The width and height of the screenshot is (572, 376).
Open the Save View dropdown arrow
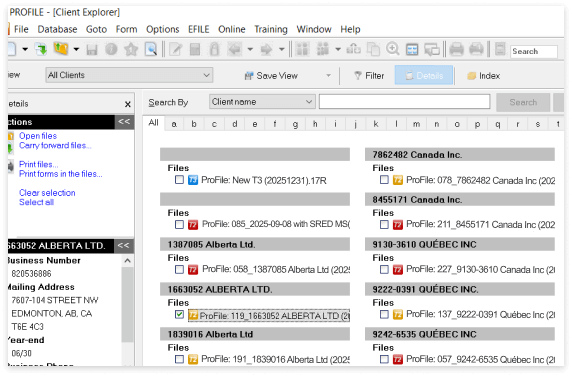pyautogui.click(x=328, y=75)
